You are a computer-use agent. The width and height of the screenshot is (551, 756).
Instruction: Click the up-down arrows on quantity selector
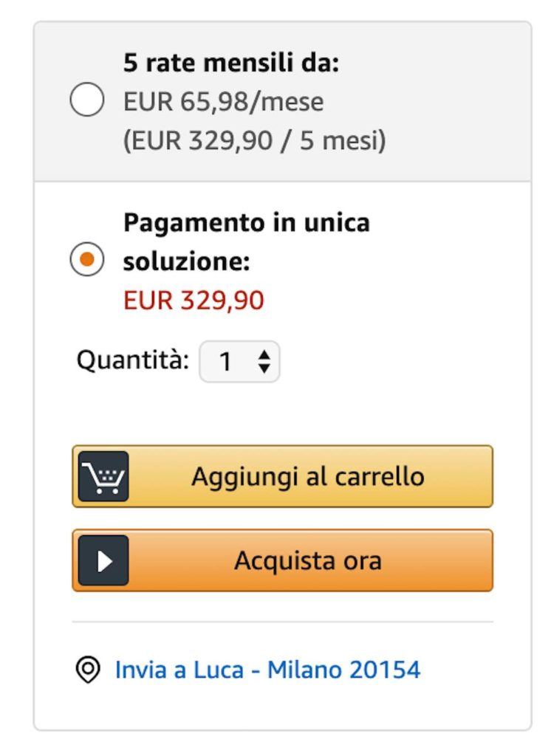(264, 362)
